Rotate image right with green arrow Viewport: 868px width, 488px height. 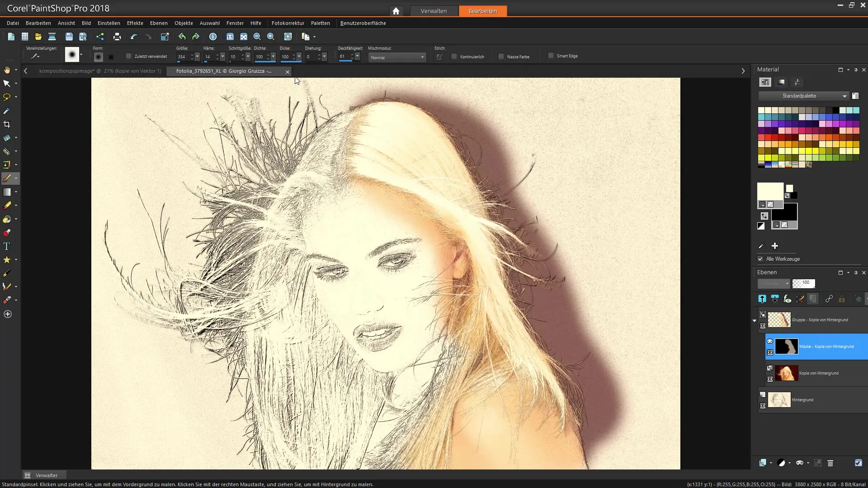point(196,37)
